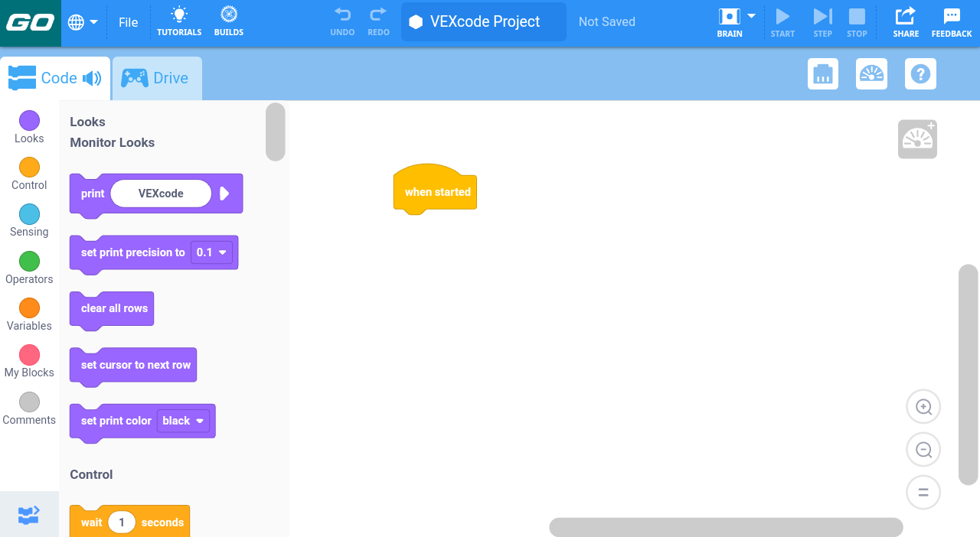Select the purple Looks category swatch
The height and width of the screenshot is (537, 980).
tap(29, 121)
